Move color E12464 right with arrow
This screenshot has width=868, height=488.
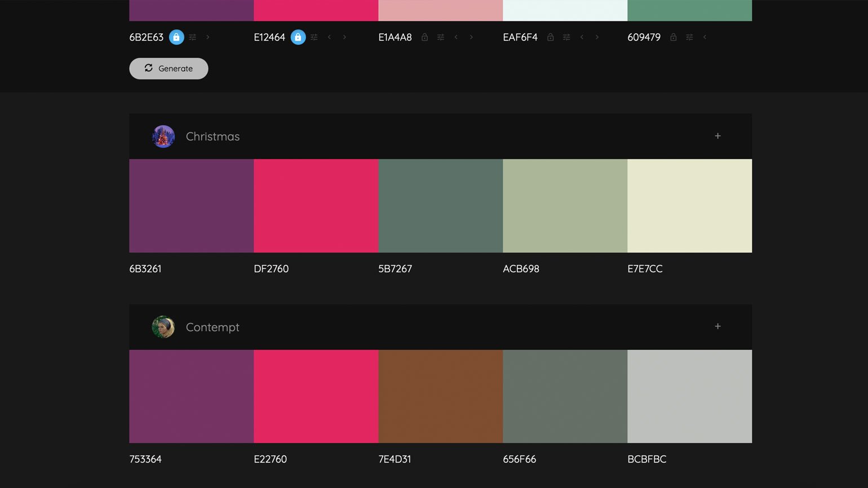344,37
